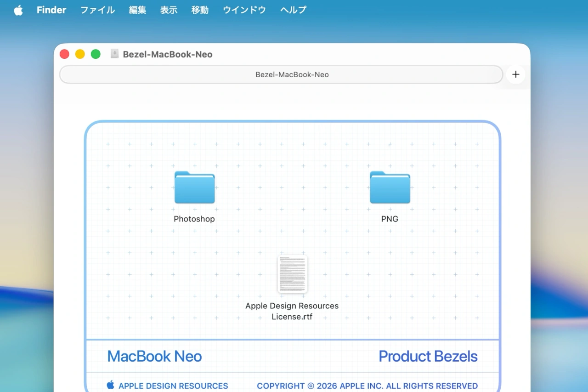Open the 編集 menu
588x392 pixels.
[x=137, y=10]
